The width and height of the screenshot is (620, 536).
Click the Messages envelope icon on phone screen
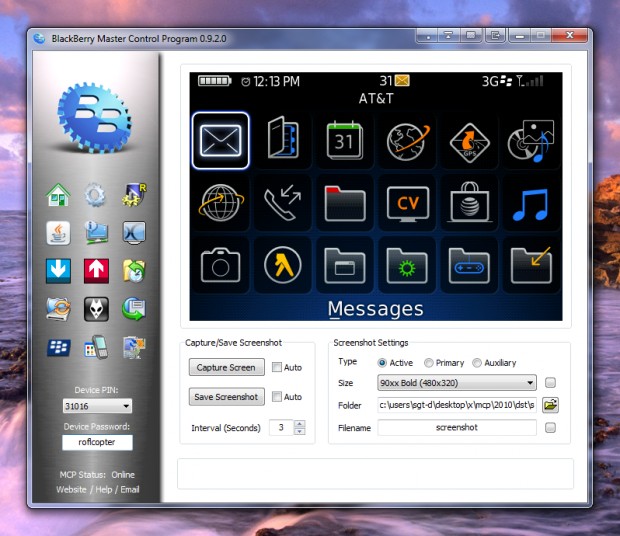[x=221, y=140]
